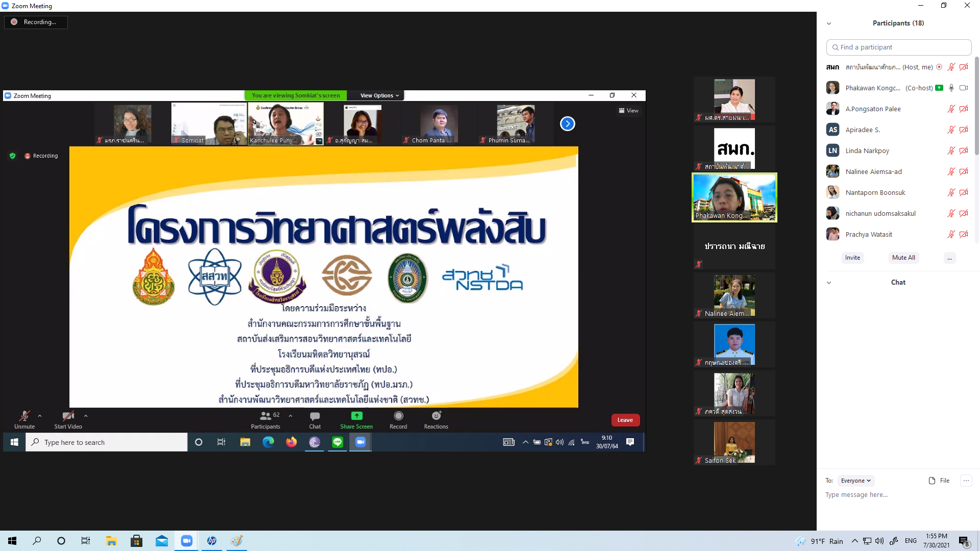Viewport: 980px width, 551px height.
Task: Click the green encryption shield icon
Action: [x=13, y=156]
